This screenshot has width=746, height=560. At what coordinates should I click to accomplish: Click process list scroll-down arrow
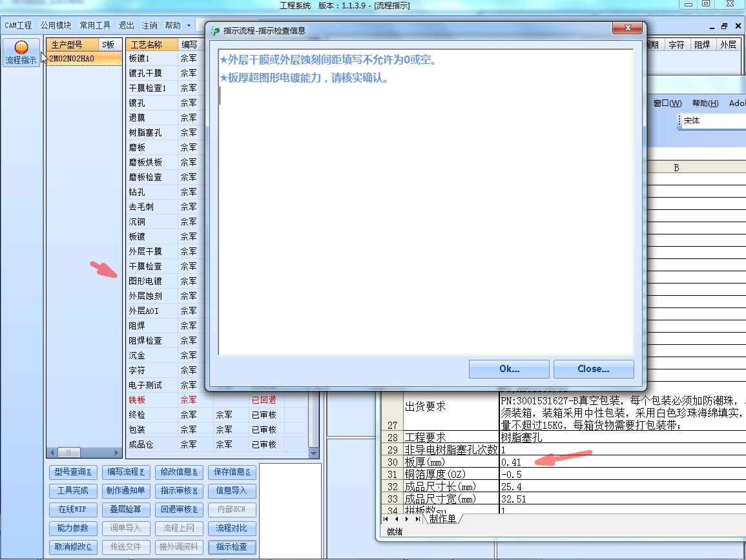(313, 453)
